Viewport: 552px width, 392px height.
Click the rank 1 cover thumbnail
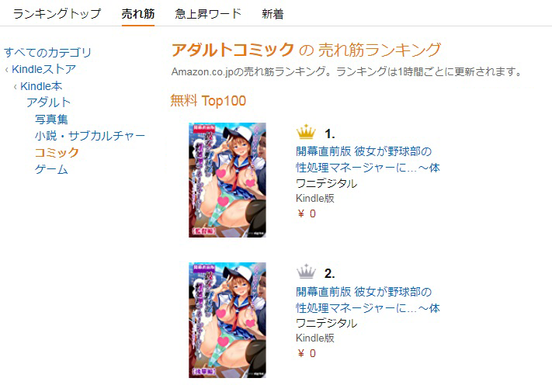pyautogui.click(x=227, y=180)
